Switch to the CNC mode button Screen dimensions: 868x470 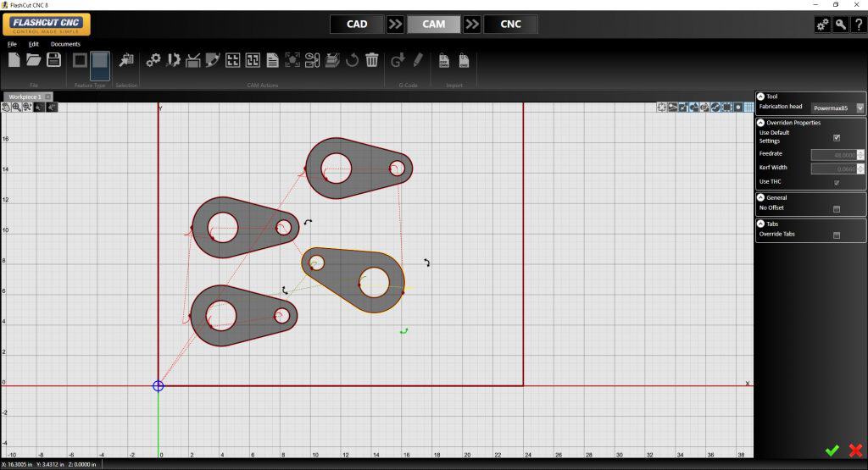click(511, 24)
